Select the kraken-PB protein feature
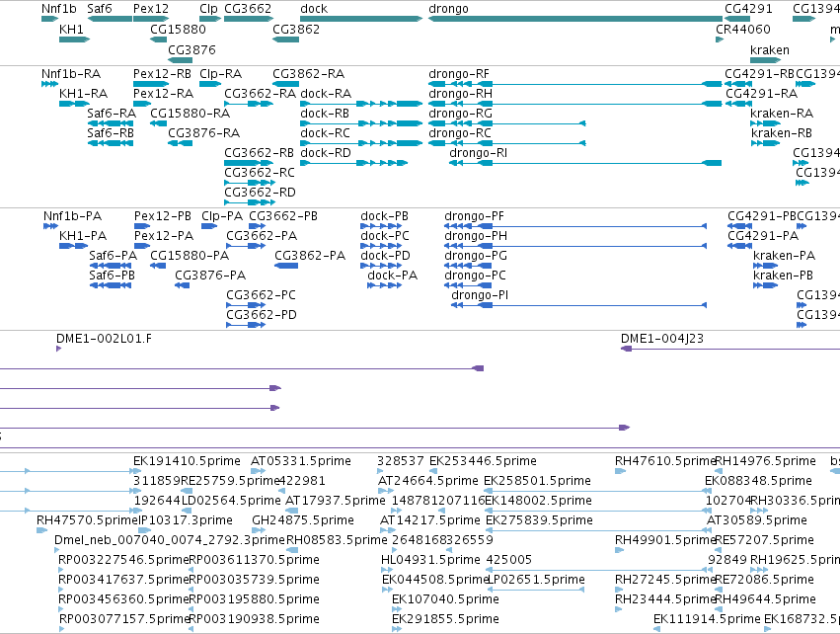This screenshot has height=634, width=840. pyautogui.click(x=766, y=285)
